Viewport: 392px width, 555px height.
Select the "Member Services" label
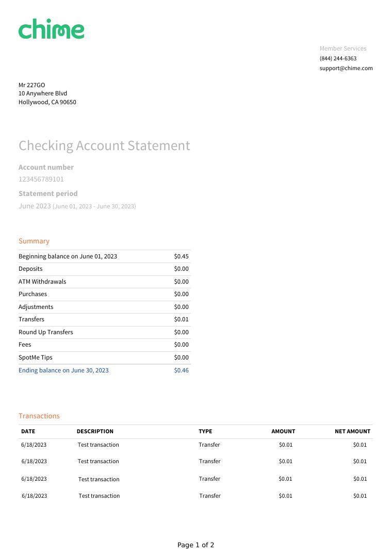point(343,48)
